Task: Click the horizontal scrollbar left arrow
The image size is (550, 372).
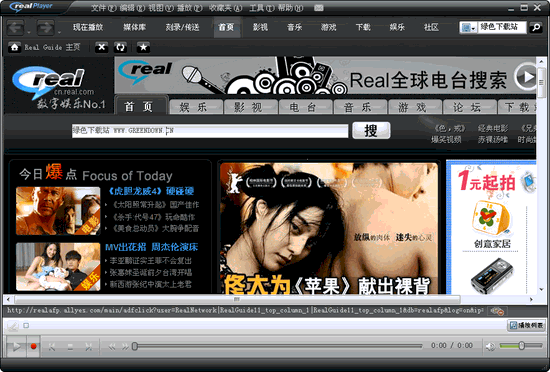Action: click(x=8, y=299)
